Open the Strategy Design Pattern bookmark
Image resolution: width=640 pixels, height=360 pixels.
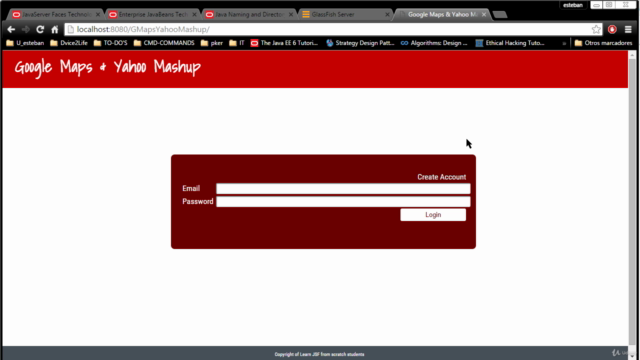pyautogui.click(x=360, y=43)
